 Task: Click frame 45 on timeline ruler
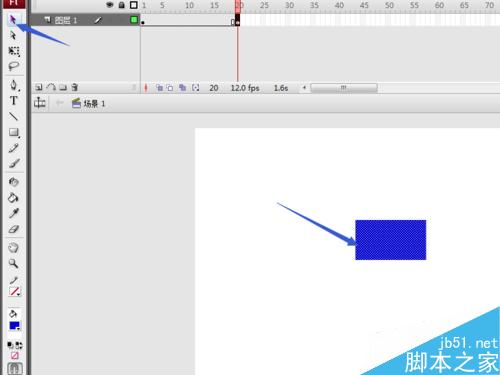[364, 5]
